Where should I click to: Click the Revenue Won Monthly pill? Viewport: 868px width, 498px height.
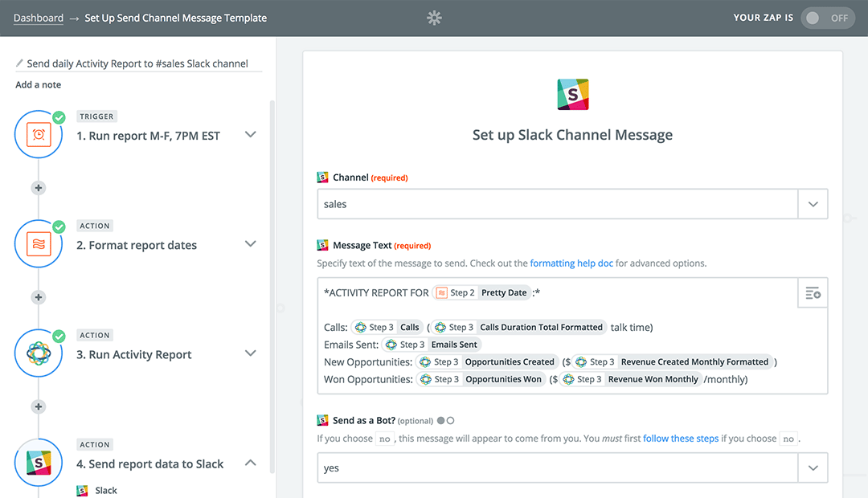pyautogui.click(x=631, y=379)
